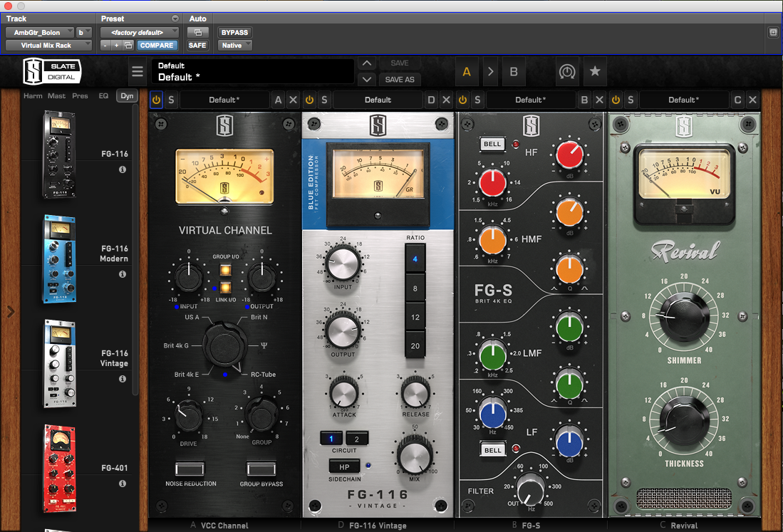Switch to the EQ module tab
Image resolution: width=783 pixels, height=532 pixels.
click(x=103, y=96)
